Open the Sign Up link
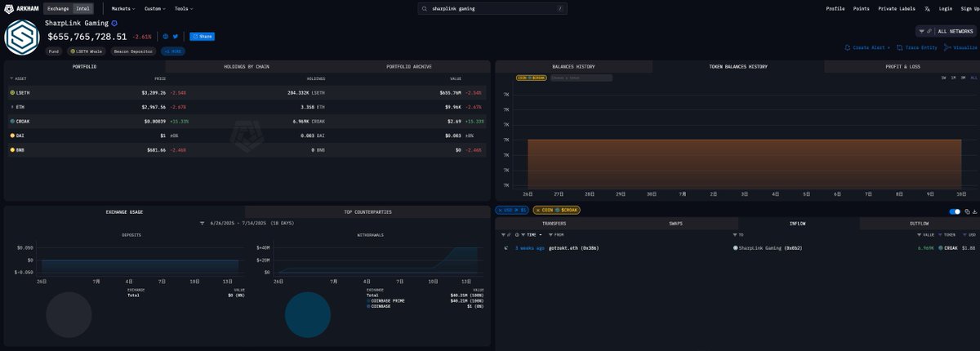The image size is (980, 351). pos(969,8)
